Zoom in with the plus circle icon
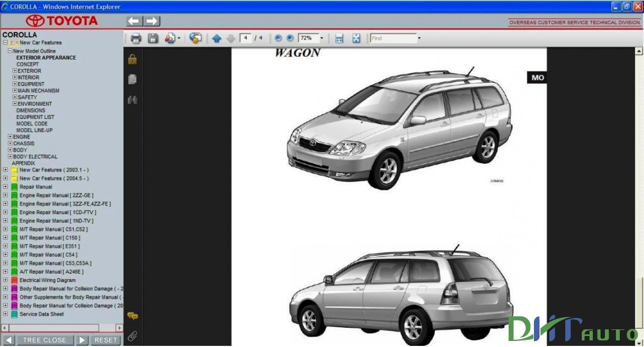The image size is (644, 347). coord(290,38)
